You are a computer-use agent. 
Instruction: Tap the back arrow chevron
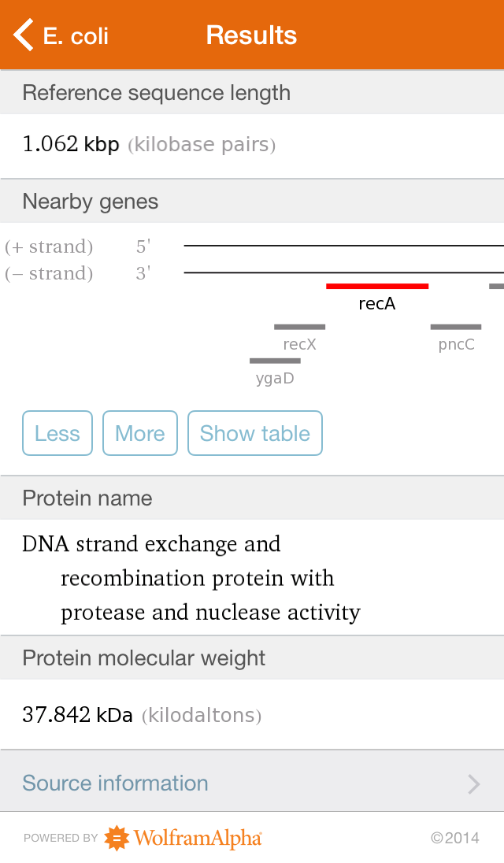click(21, 34)
